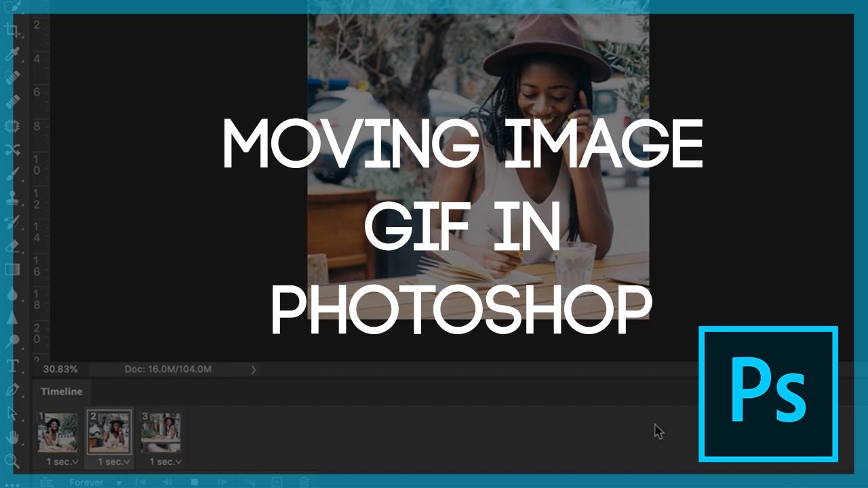Open frame 2 delay dropdown
The image size is (868, 488).
(114, 462)
